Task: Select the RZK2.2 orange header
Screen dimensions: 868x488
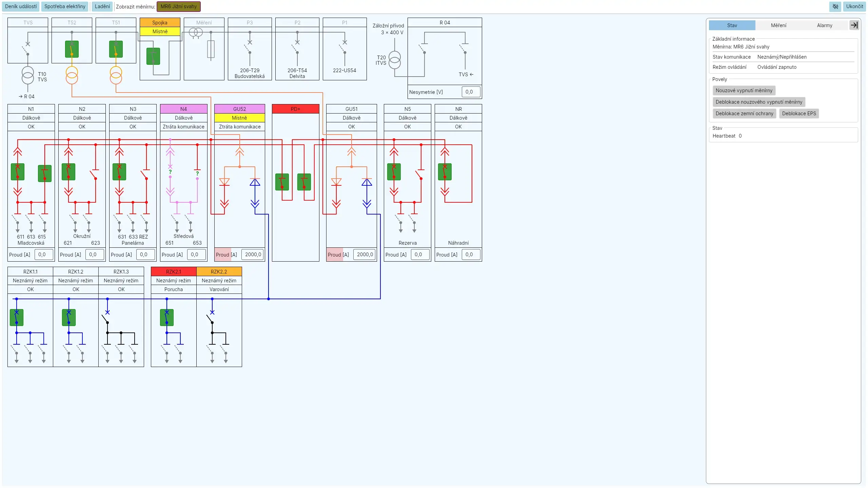Action: coord(219,271)
